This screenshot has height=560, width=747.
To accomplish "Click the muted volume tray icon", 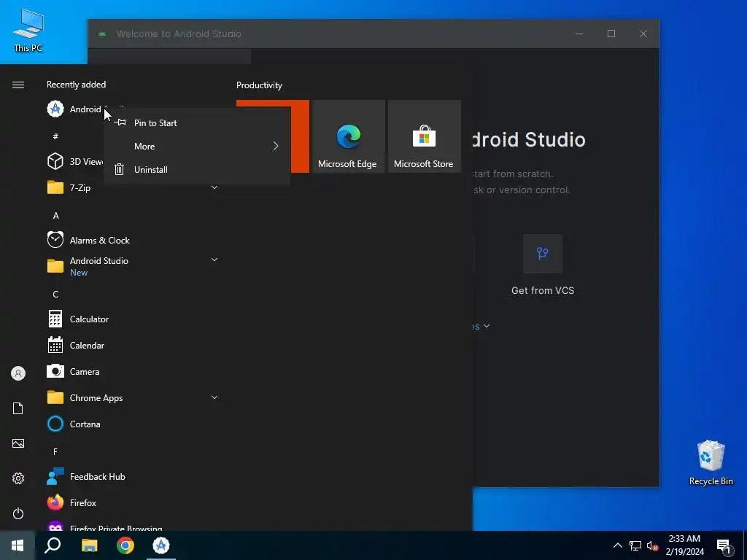I will pos(652,545).
